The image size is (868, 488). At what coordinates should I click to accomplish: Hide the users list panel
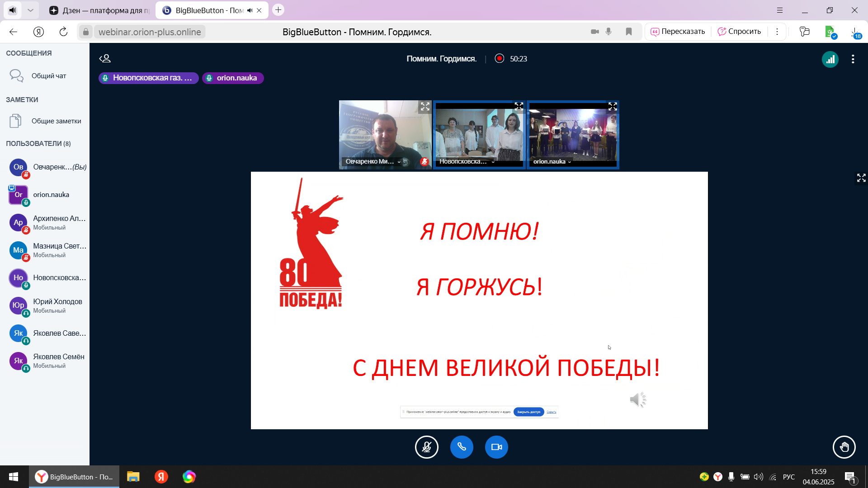click(x=105, y=59)
